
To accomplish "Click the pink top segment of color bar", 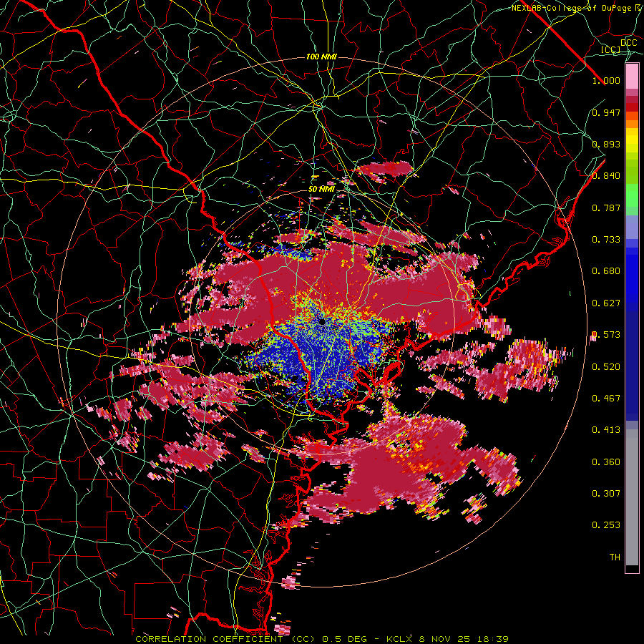I will 632,77.
